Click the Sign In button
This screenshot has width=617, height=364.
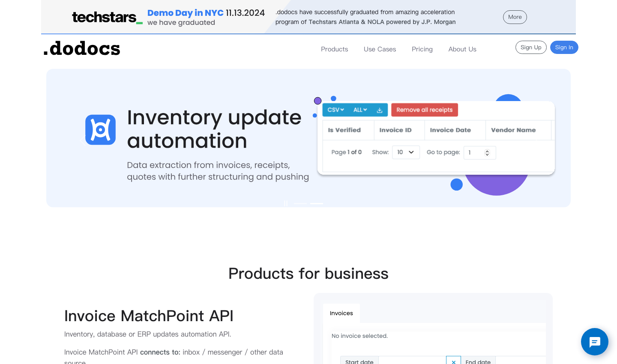click(x=564, y=48)
